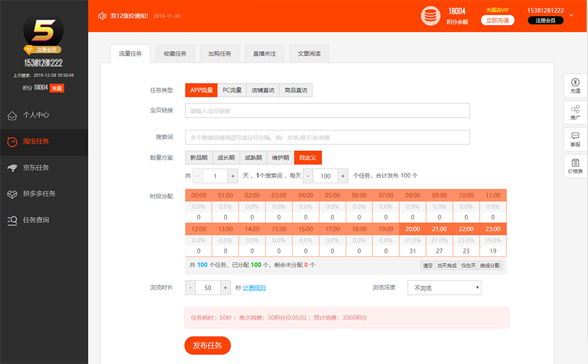The width and height of the screenshot is (588, 364).
Task: Expand the account menu chevron
Action: pyautogui.click(x=571, y=15)
